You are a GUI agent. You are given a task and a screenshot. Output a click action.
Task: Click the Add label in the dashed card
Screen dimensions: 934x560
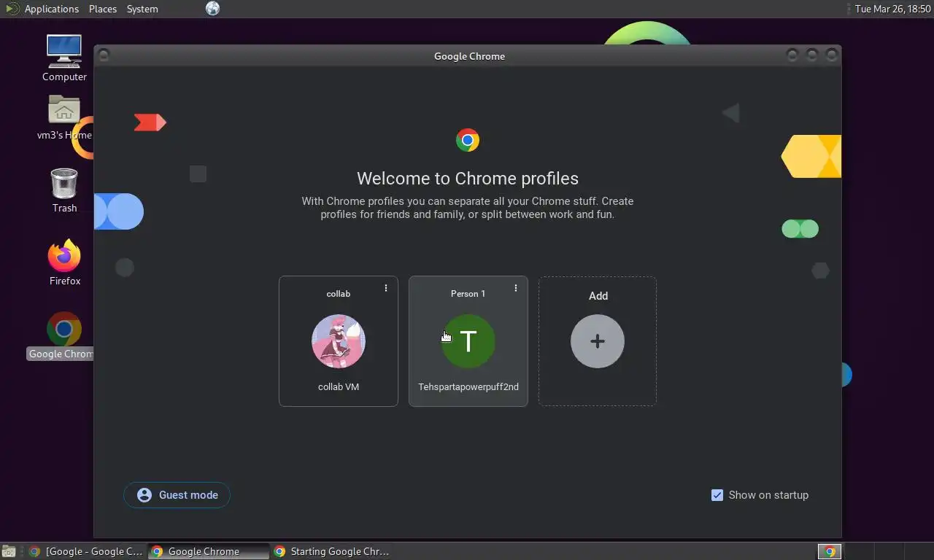(598, 296)
